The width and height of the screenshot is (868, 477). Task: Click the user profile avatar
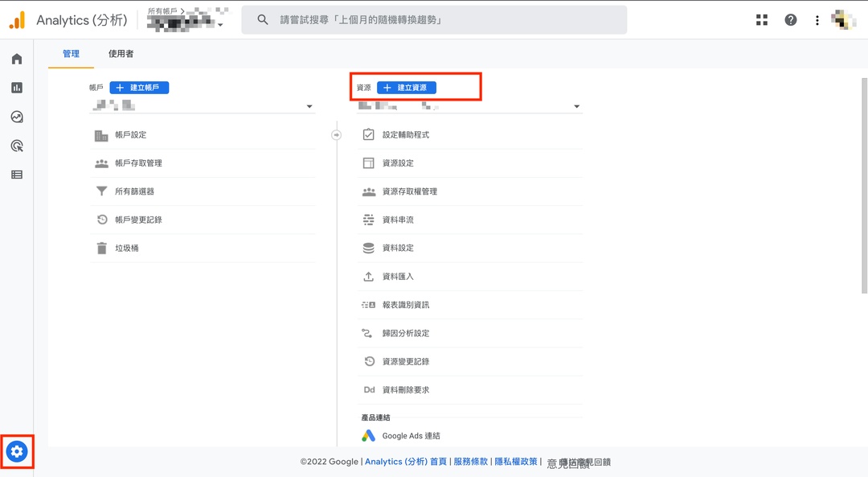point(842,20)
